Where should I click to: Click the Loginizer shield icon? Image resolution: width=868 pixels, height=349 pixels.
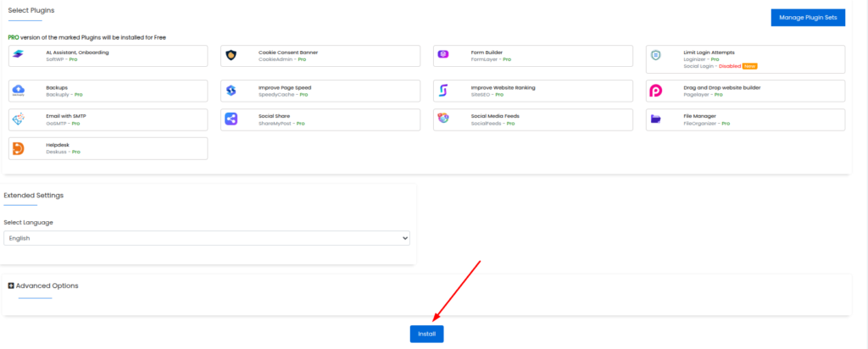pyautogui.click(x=655, y=55)
